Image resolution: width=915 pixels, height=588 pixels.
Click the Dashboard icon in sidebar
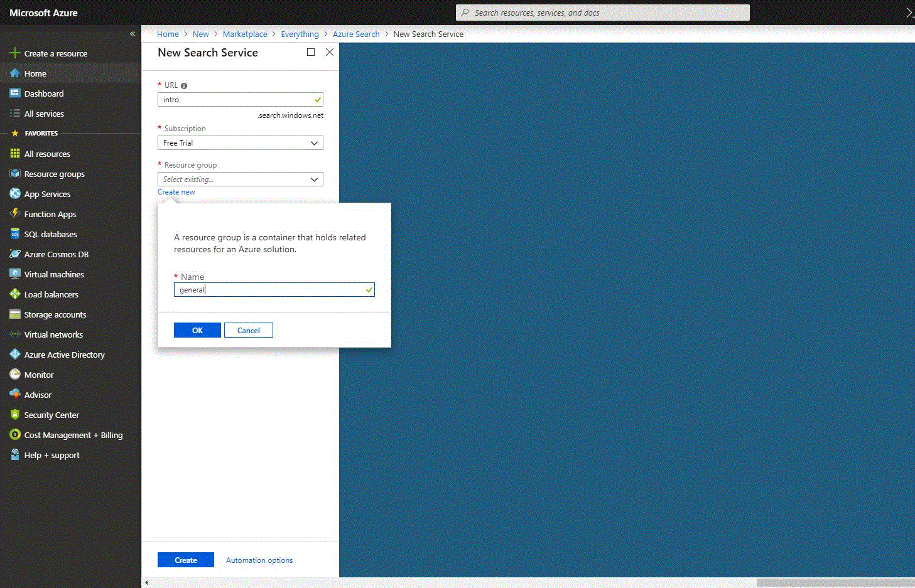(x=15, y=94)
